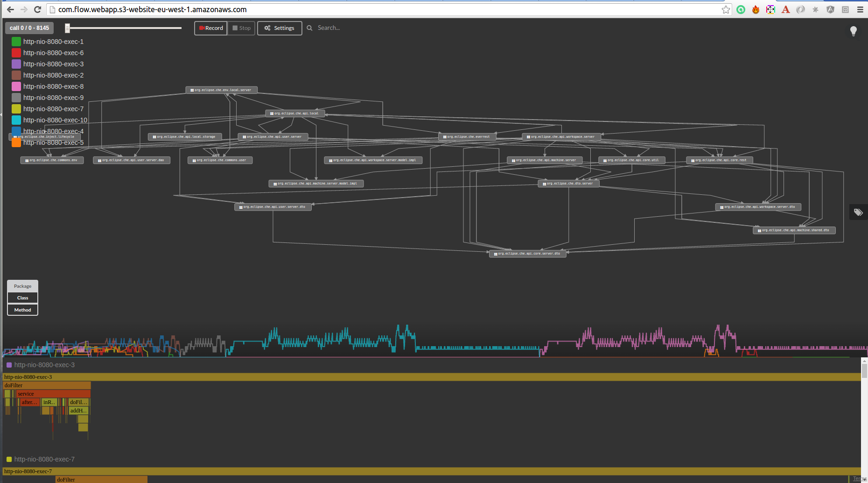The image size is (868, 483).
Task: Collapse the http-nio-8080-exec-3 flame graph section
Action: tap(8, 365)
